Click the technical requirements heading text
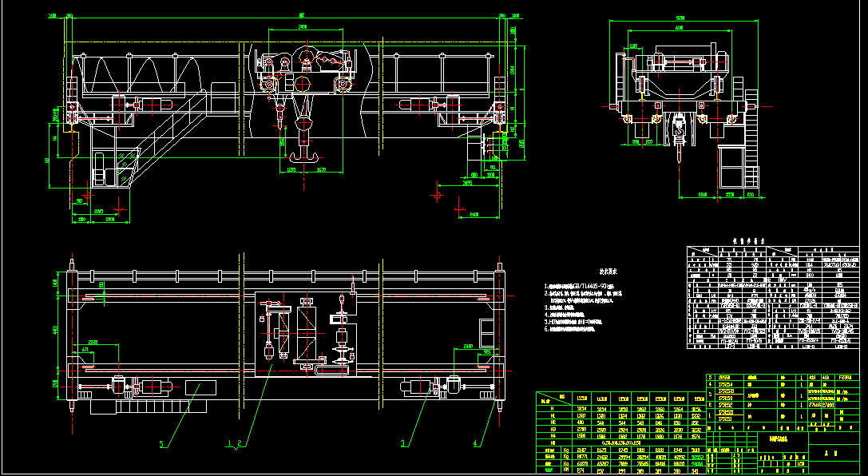Screen dimensions: 868x476 pos(610,272)
